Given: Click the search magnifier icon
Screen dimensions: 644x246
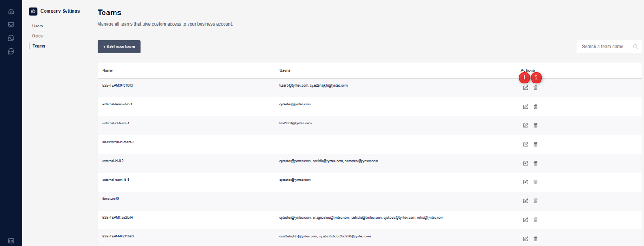Looking at the screenshot, I should point(635,47).
